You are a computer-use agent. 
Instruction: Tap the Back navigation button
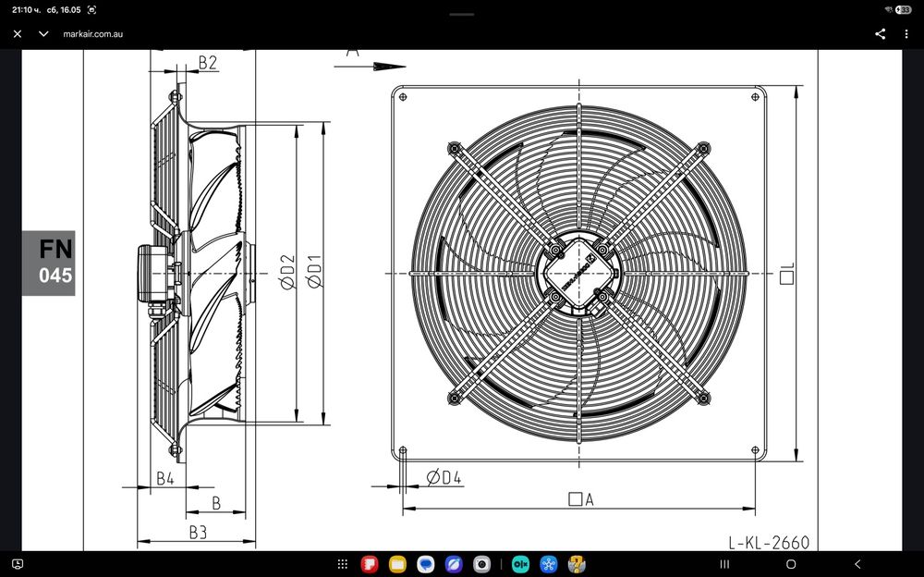pyautogui.click(x=858, y=564)
